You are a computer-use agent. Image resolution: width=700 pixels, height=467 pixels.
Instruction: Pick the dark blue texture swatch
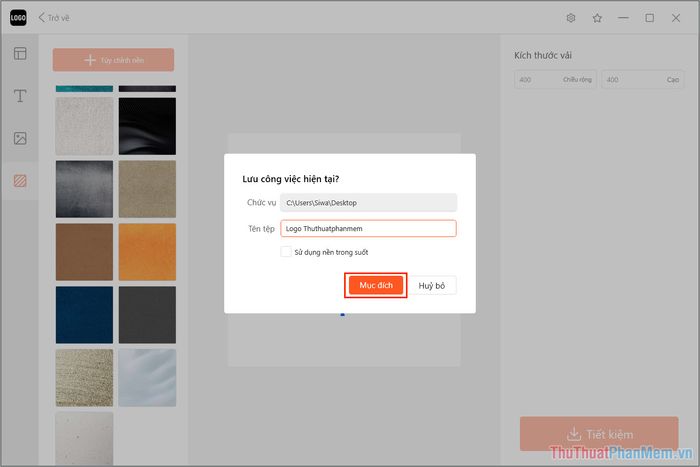(84, 314)
